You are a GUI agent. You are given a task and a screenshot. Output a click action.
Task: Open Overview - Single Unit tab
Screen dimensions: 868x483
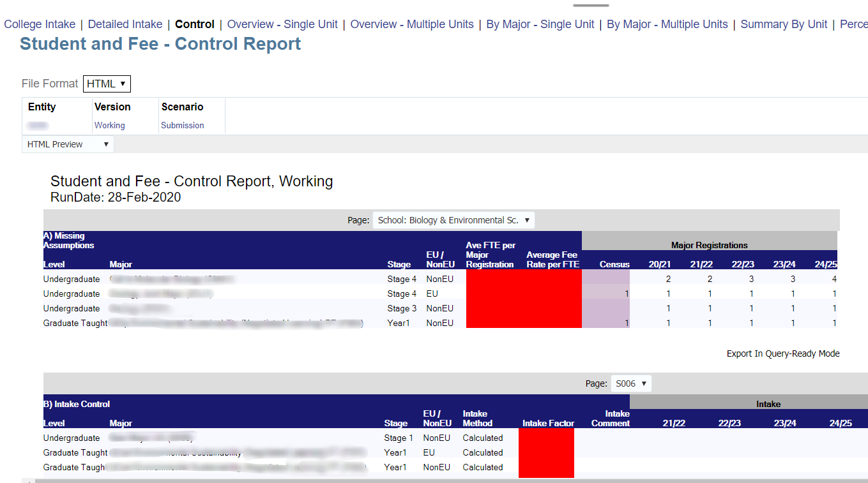click(x=282, y=24)
